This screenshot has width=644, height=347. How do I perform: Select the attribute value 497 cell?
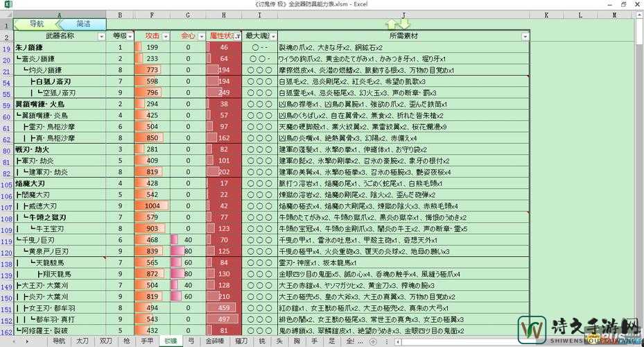click(224, 319)
